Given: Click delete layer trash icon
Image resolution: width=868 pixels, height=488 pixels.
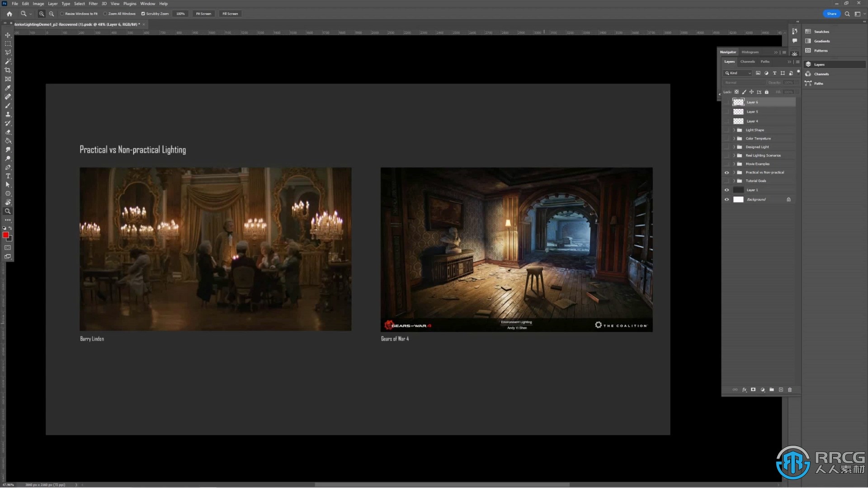Looking at the screenshot, I should point(790,389).
